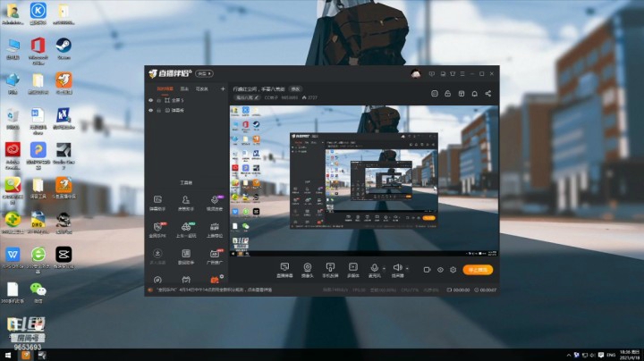Edit the category pill with pencil icon

click(247, 97)
